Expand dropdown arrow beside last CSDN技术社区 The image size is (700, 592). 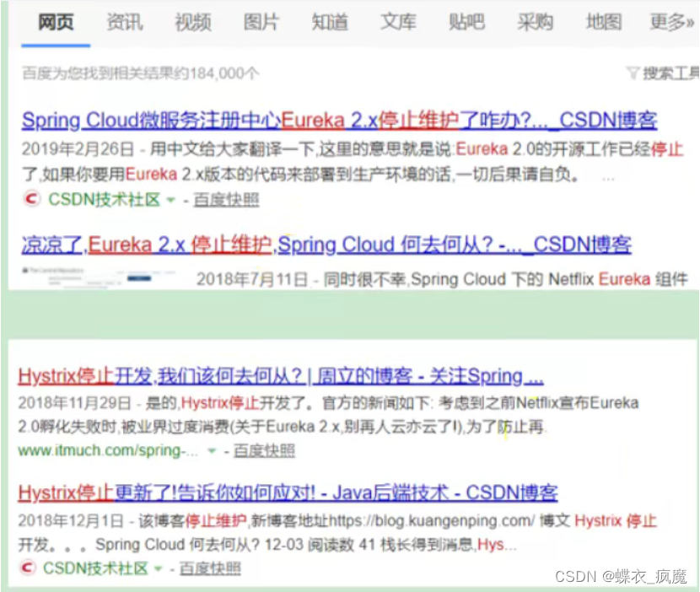pos(158,568)
